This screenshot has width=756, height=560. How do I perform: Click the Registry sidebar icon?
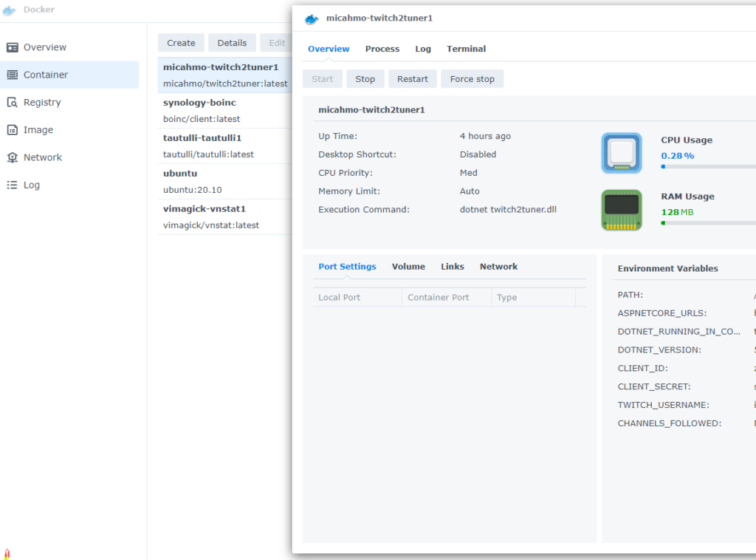pyautogui.click(x=13, y=102)
